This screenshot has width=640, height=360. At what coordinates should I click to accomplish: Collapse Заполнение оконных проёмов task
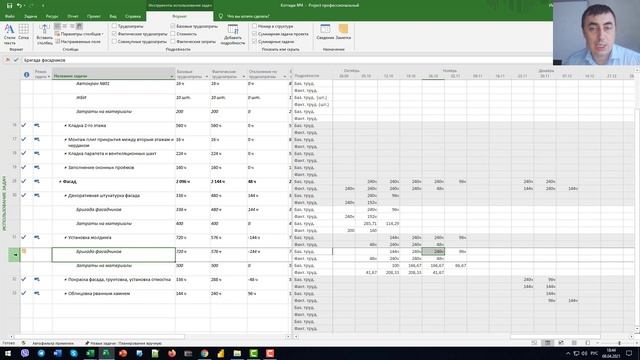point(65,168)
